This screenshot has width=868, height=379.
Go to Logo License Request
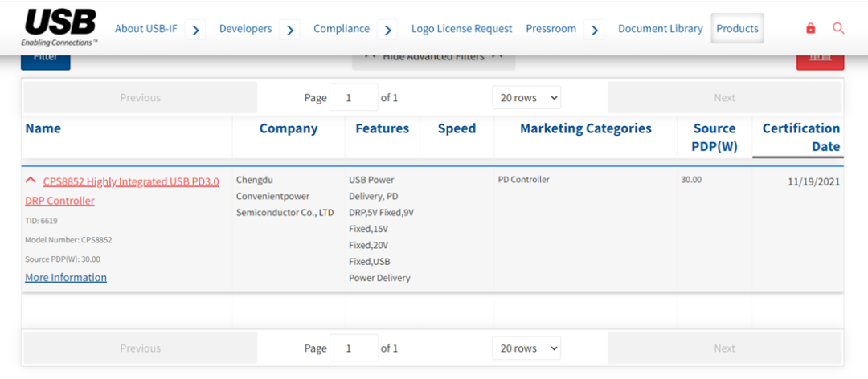pyautogui.click(x=461, y=28)
